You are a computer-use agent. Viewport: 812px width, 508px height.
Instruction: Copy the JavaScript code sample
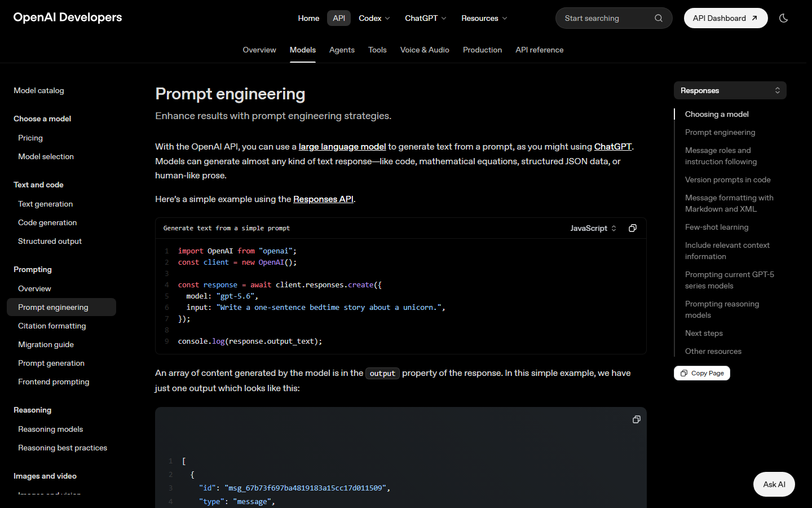coord(633,228)
